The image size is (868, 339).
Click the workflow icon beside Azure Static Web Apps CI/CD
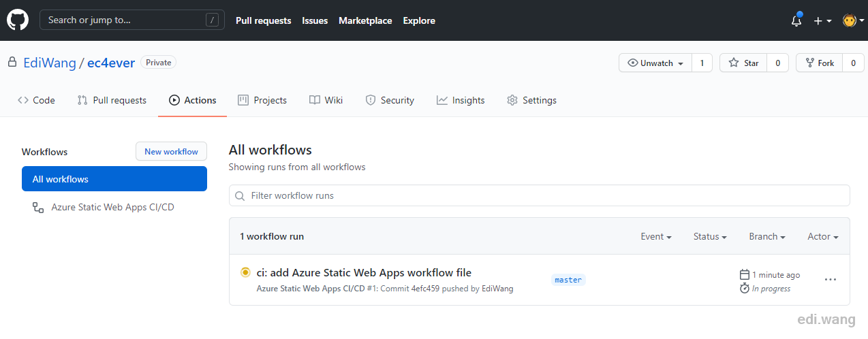(x=38, y=207)
